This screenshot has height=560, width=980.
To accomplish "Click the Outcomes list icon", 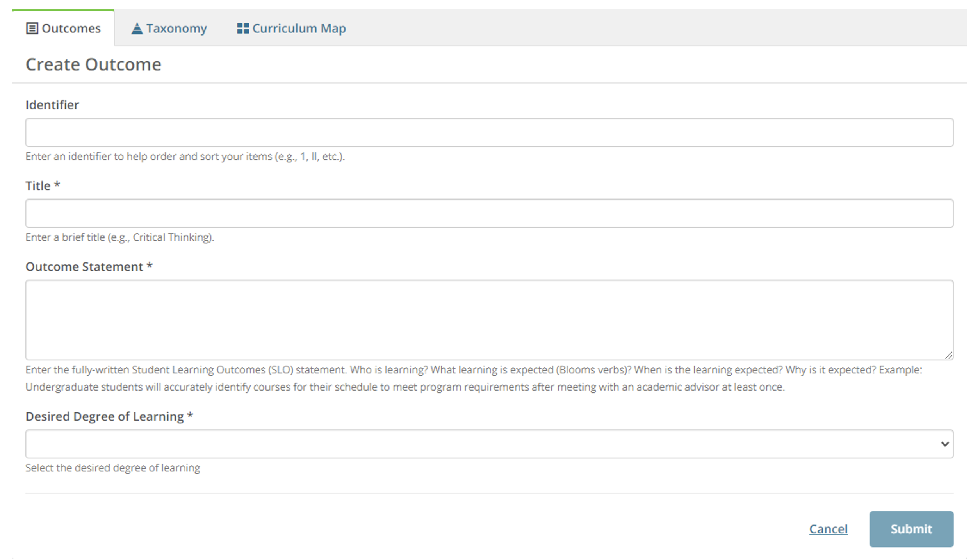I will [x=32, y=29].
